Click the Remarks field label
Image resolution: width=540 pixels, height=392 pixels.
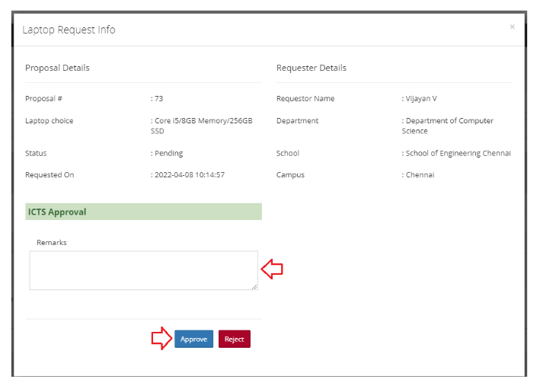52,242
